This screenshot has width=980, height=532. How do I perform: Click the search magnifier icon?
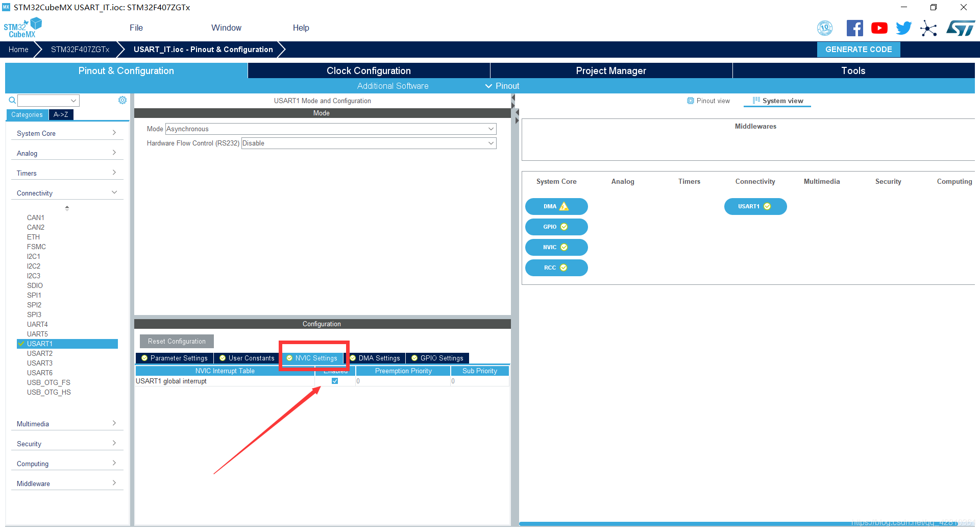pyautogui.click(x=12, y=100)
